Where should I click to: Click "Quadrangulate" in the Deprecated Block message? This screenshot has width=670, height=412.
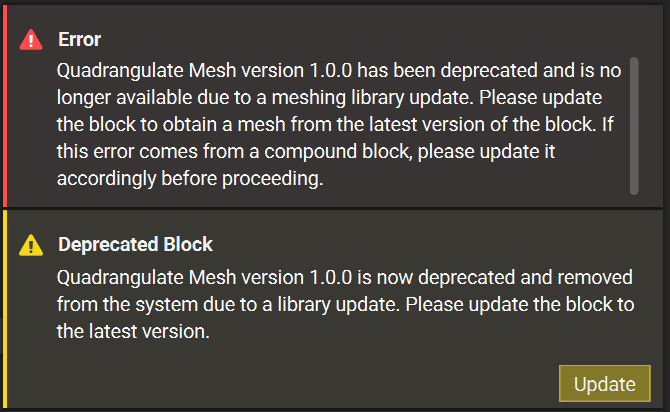120,277
